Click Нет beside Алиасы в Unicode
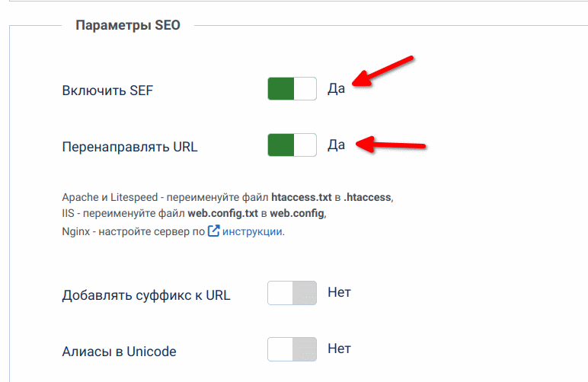This screenshot has width=588, height=382. click(340, 349)
